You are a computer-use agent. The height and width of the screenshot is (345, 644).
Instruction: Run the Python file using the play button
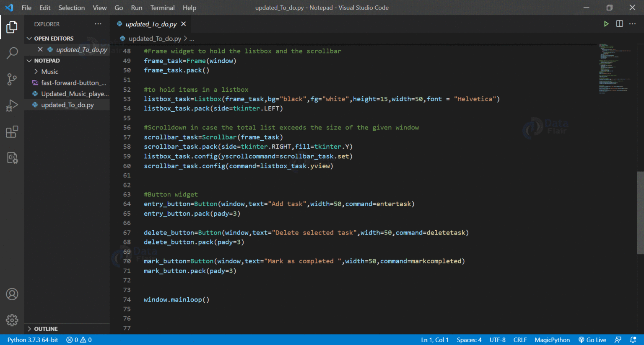pyautogui.click(x=606, y=24)
